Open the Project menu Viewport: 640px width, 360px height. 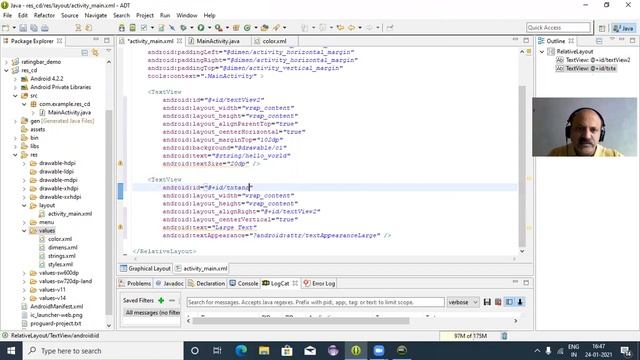144,15
